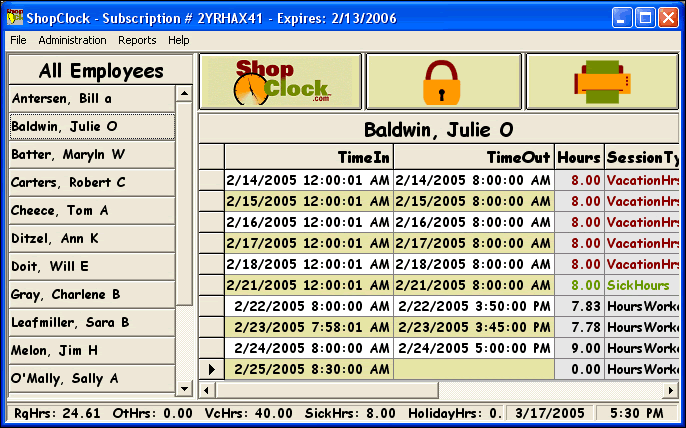Click grid horizontal scroll right arrow
The image size is (686, 428).
[670, 389]
